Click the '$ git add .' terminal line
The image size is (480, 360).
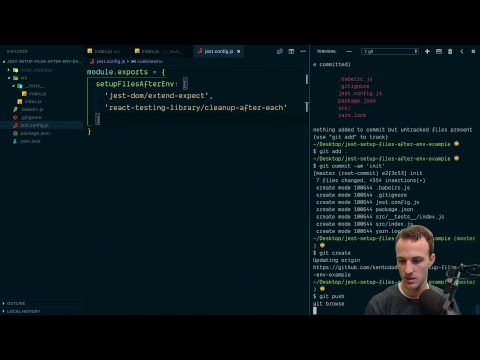330,152
